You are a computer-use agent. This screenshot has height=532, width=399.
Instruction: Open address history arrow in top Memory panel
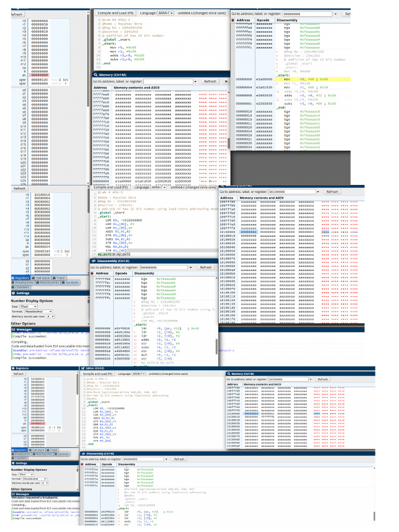[x=195, y=82]
